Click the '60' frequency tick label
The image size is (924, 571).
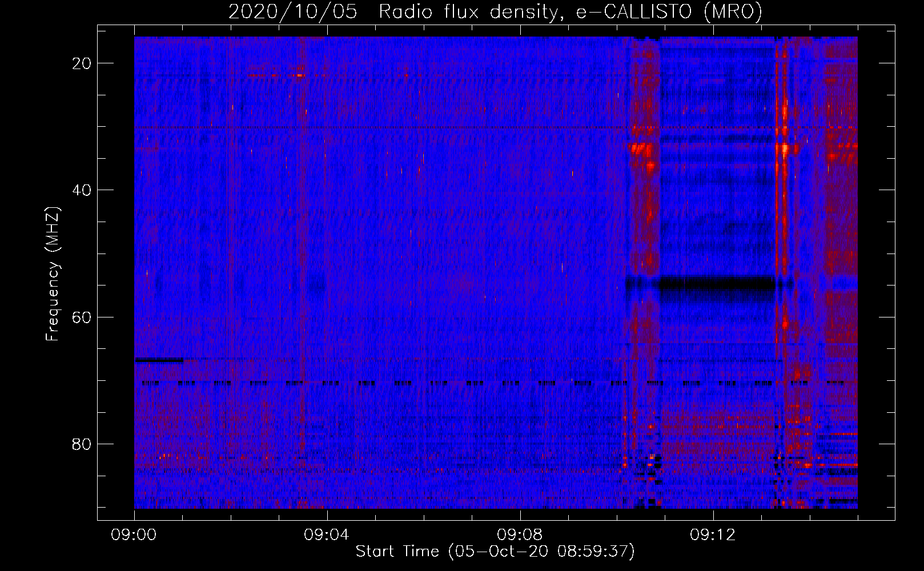(82, 317)
